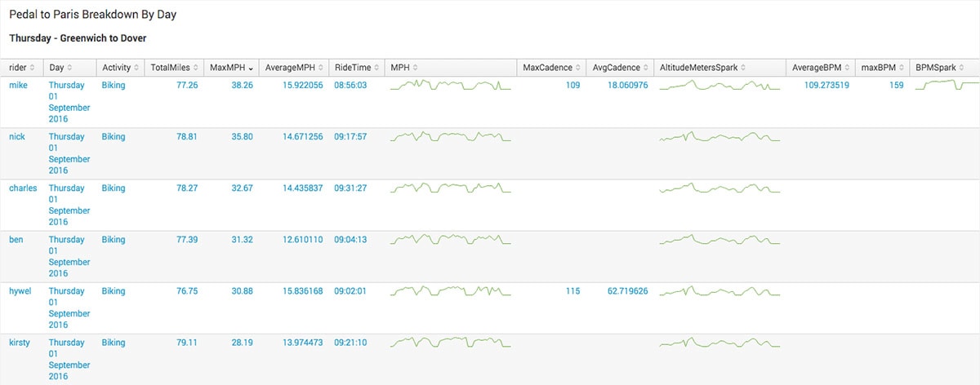Click ben's MPH sparkline chart

[450, 239]
